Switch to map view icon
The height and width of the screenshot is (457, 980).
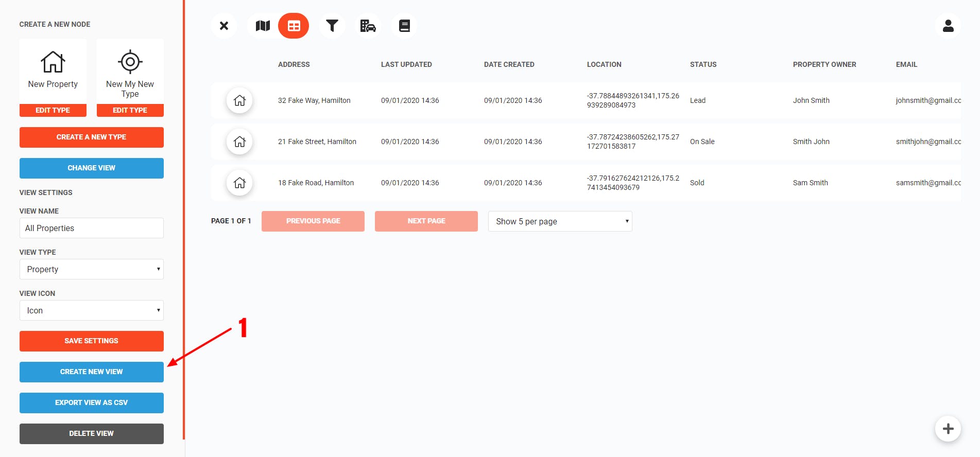263,26
